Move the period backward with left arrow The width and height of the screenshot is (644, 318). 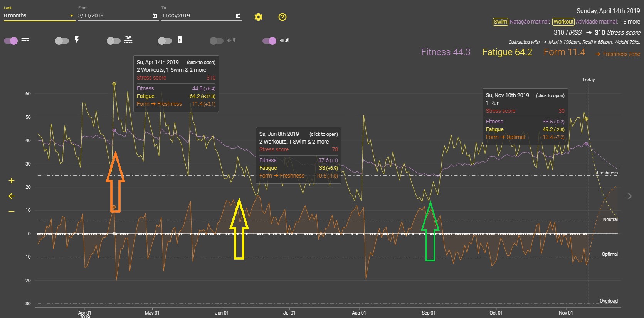12,196
